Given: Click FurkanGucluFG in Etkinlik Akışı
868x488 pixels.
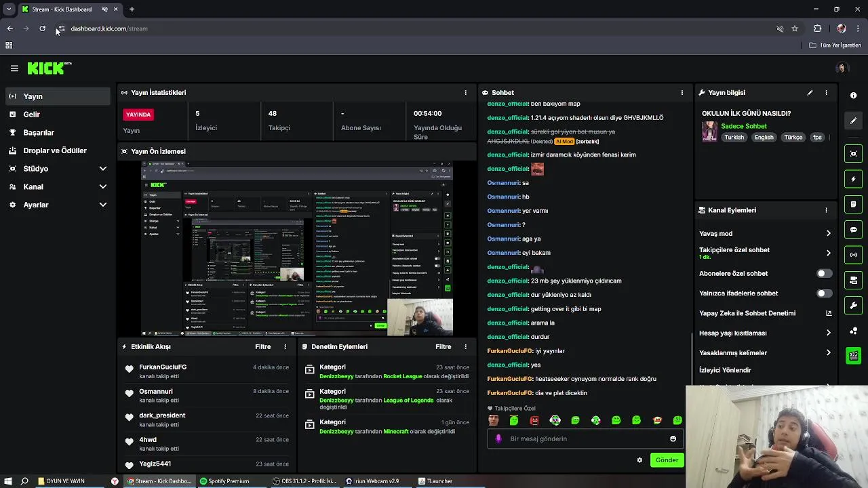Looking at the screenshot, I should 163,367.
